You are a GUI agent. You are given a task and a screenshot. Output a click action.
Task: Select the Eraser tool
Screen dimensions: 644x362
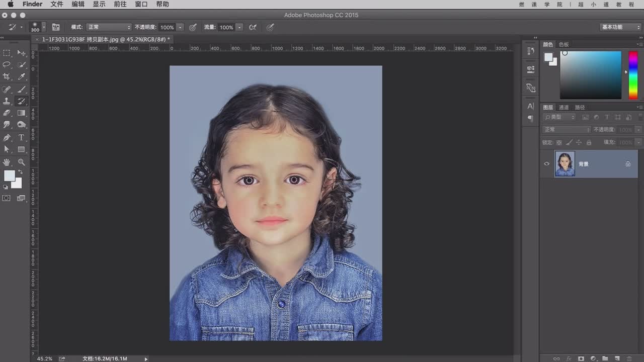tap(7, 113)
